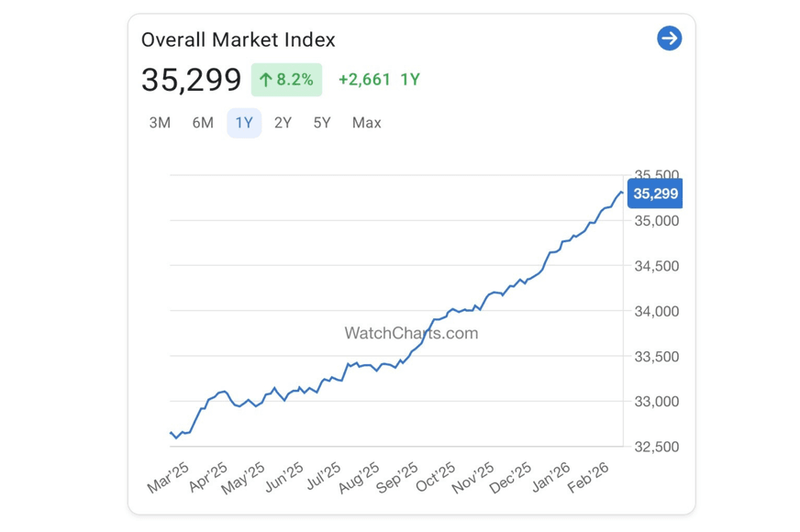The image size is (800, 532).
Task: Select the 1Y time range tab
Action: [244, 123]
